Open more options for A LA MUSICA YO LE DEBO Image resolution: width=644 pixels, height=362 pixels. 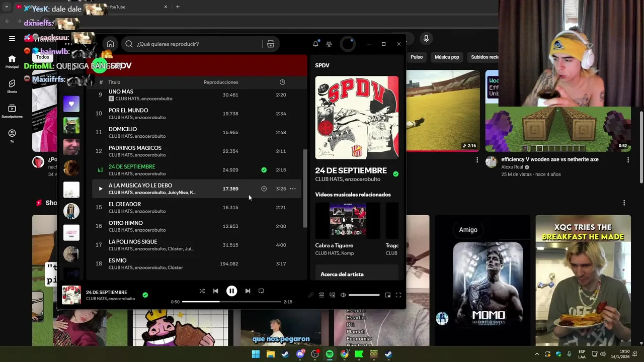(x=293, y=189)
